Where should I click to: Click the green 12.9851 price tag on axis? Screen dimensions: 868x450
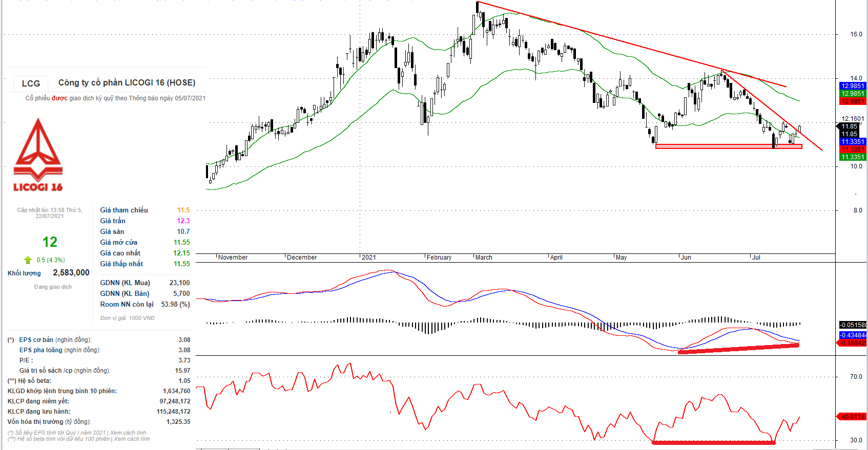pos(853,94)
